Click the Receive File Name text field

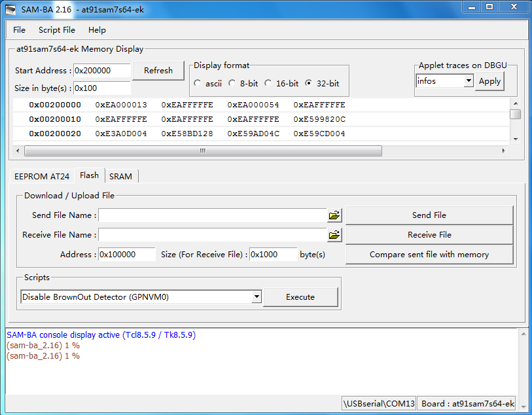[213, 235]
